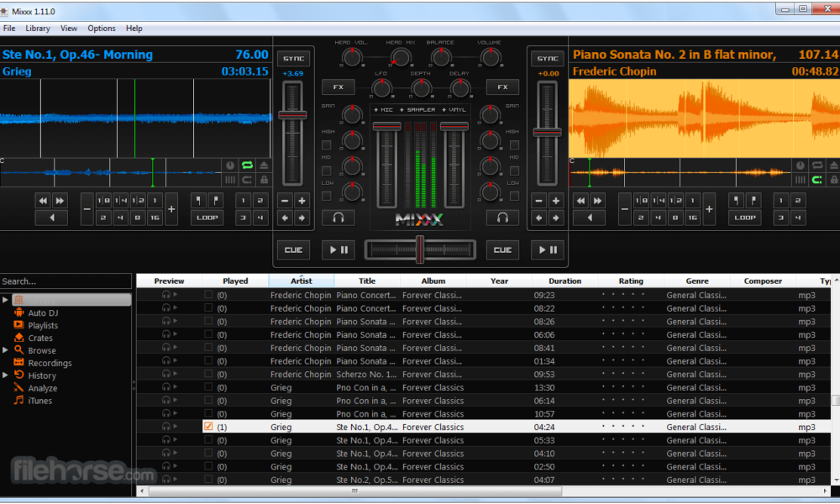
Task: Check played box for the 09:23 Chopin track
Action: (208, 295)
